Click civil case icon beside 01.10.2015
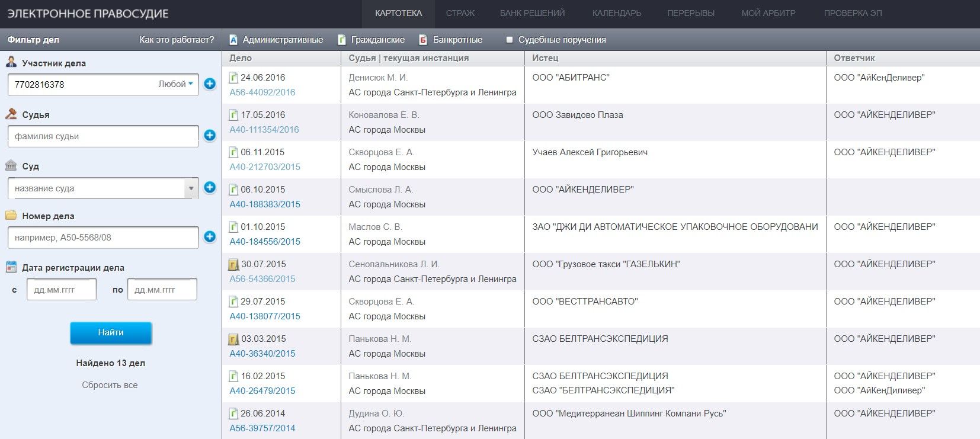This screenshot has width=980, height=439. pyautogui.click(x=233, y=227)
